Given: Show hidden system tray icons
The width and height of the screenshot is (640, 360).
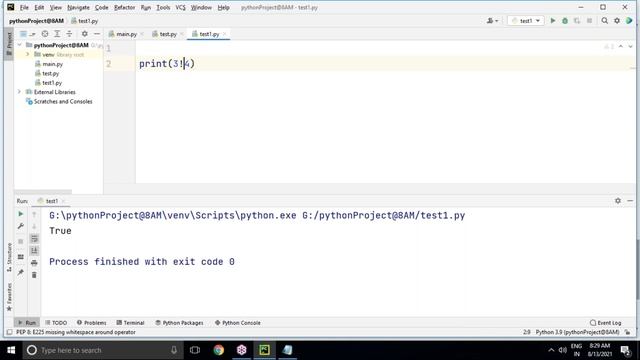Looking at the screenshot, I should pyautogui.click(x=551, y=350).
